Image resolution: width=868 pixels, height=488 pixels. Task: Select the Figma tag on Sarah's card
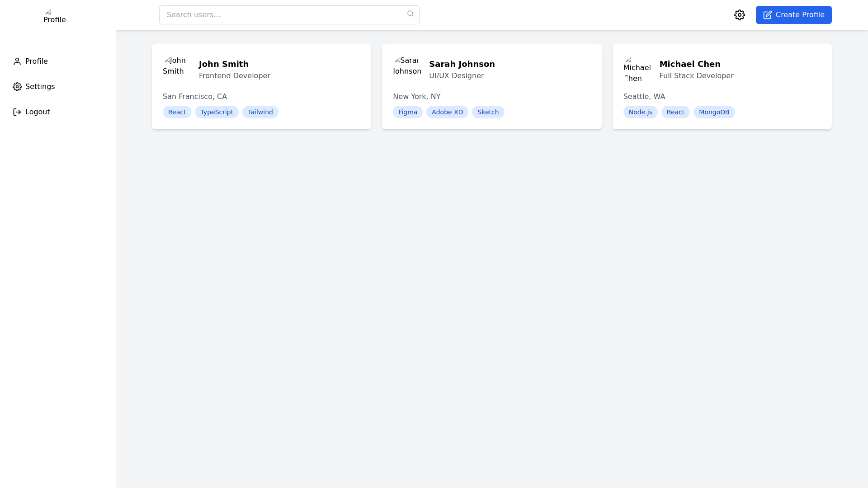coord(407,112)
